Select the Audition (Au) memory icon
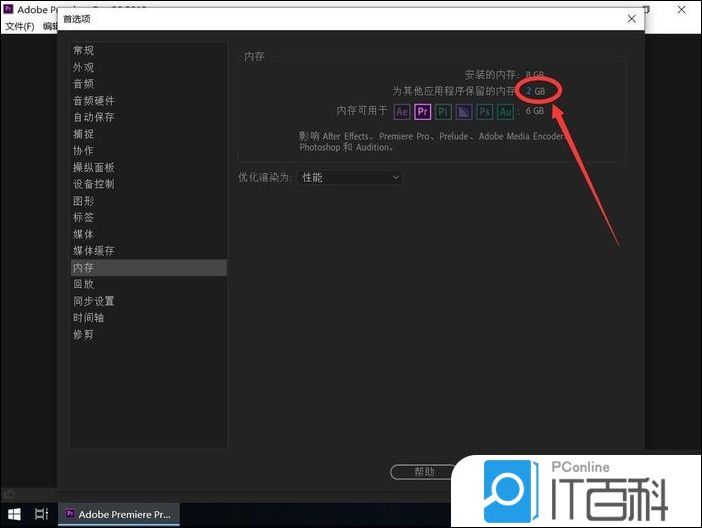 click(x=505, y=112)
